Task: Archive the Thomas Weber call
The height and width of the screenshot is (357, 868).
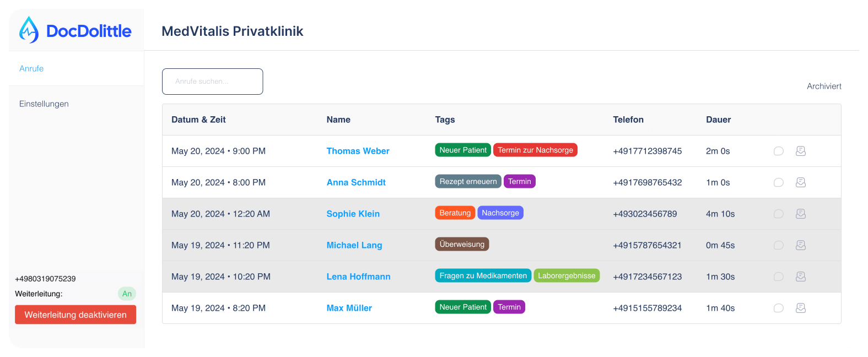Action: coord(801,151)
